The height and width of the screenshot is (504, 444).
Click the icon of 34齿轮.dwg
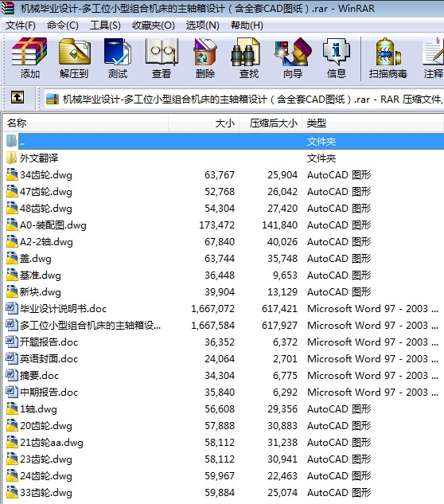[x=12, y=174]
